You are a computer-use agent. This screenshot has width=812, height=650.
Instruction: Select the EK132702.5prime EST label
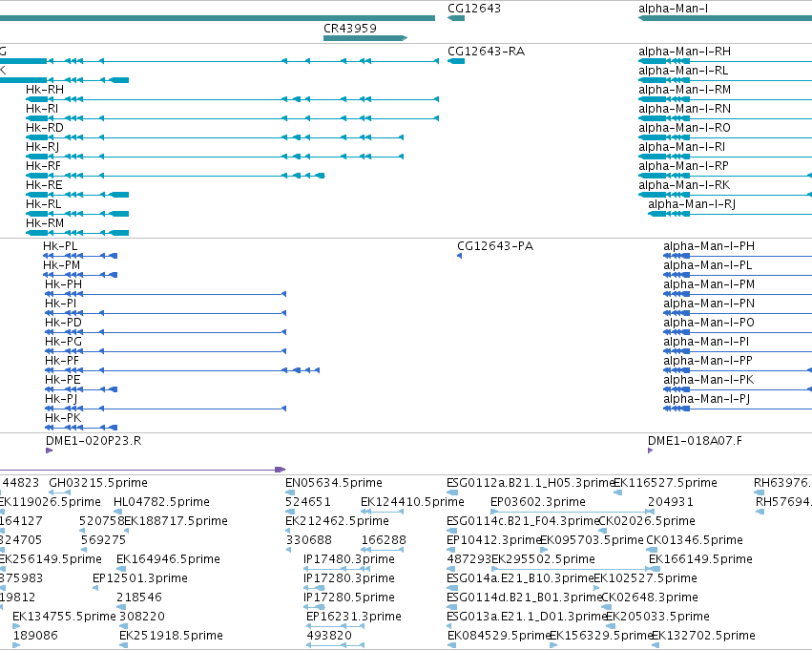coord(704,637)
